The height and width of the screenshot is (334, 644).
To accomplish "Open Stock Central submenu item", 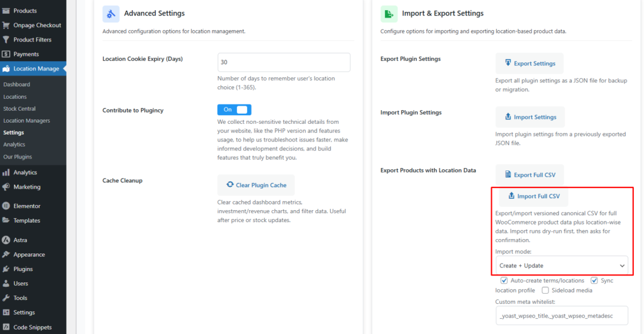I will tap(19, 109).
